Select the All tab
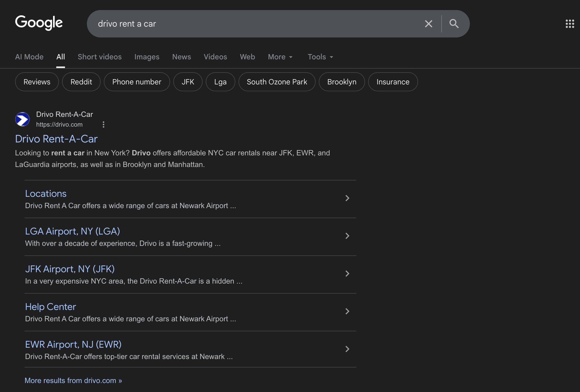The height and width of the screenshot is (392, 580). [x=60, y=57]
